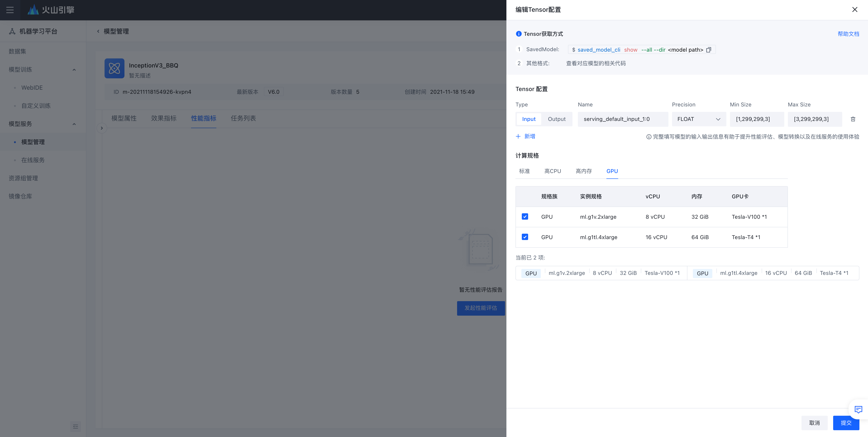The height and width of the screenshot is (437, 868).
Task: Collapse the 模型训练 sidebar group
Action: tap(74, 70)
